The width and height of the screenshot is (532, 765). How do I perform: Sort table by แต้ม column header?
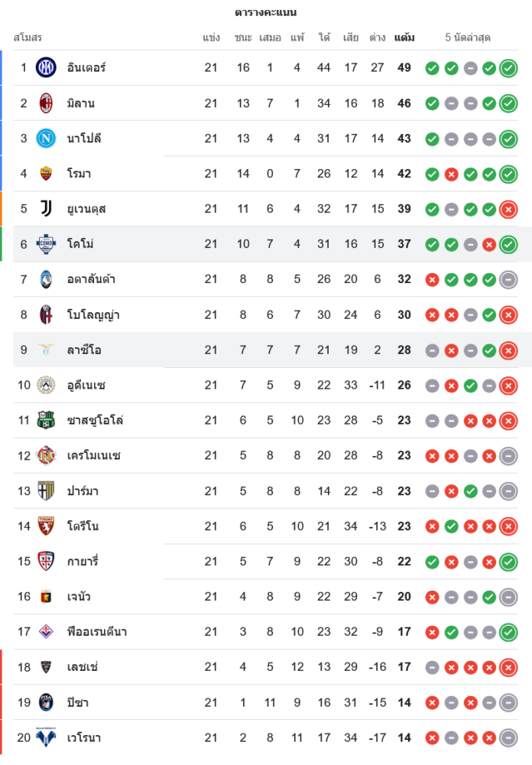(404, 37)
